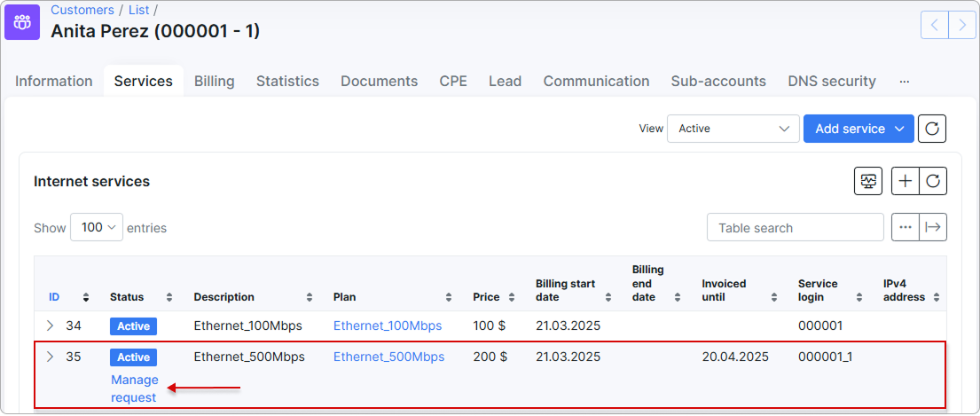This screenshot has width=980, height=416.
Task: Open the CPE tab
Action: tap(453, 82)
